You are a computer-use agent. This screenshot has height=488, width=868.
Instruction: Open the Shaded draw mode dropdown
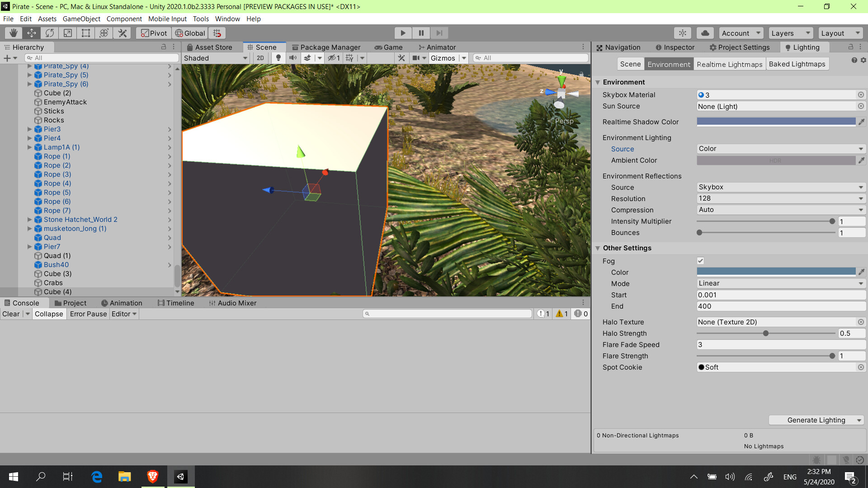(x=215, y=58)
